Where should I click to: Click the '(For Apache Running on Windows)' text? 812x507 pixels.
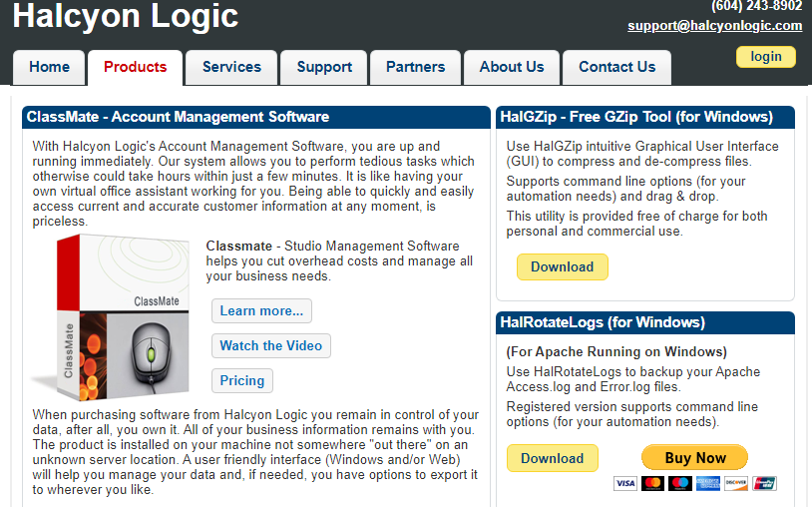[x=616, y=352]
